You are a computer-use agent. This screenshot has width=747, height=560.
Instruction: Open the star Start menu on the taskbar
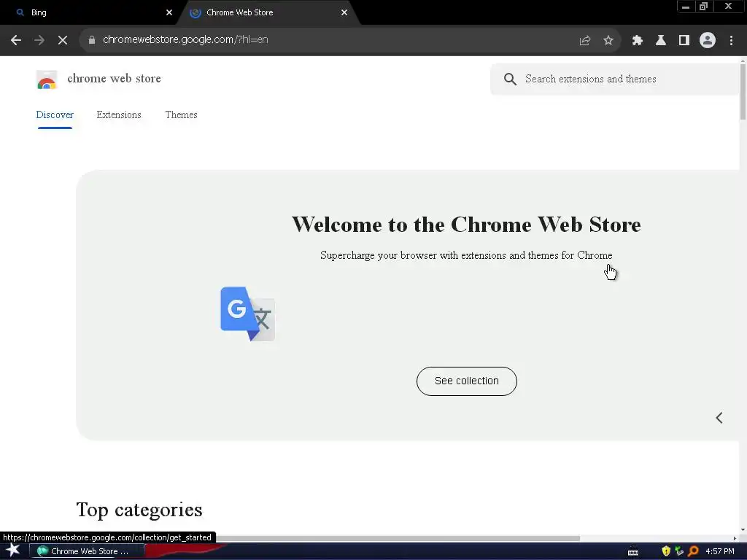13,551
